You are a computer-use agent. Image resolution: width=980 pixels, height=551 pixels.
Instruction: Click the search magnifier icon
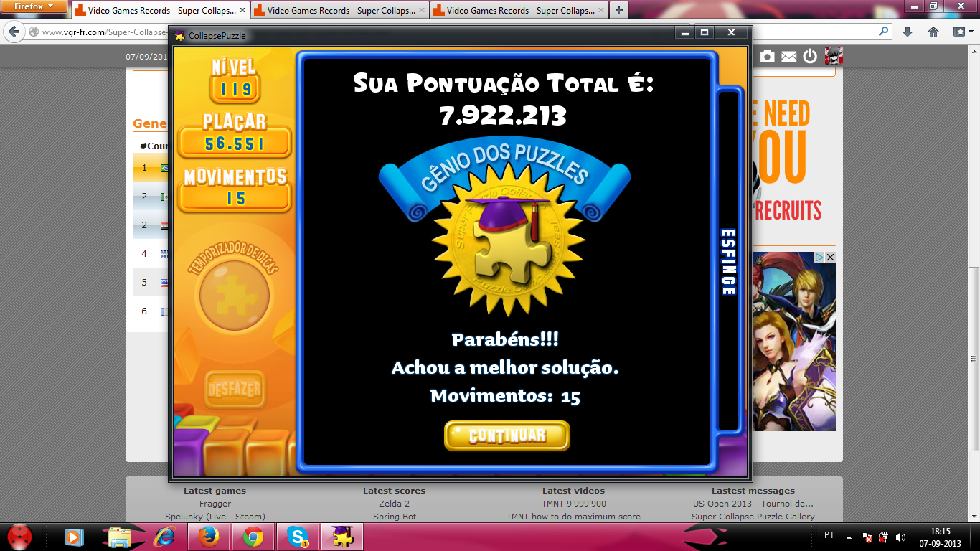click(883, 32)
